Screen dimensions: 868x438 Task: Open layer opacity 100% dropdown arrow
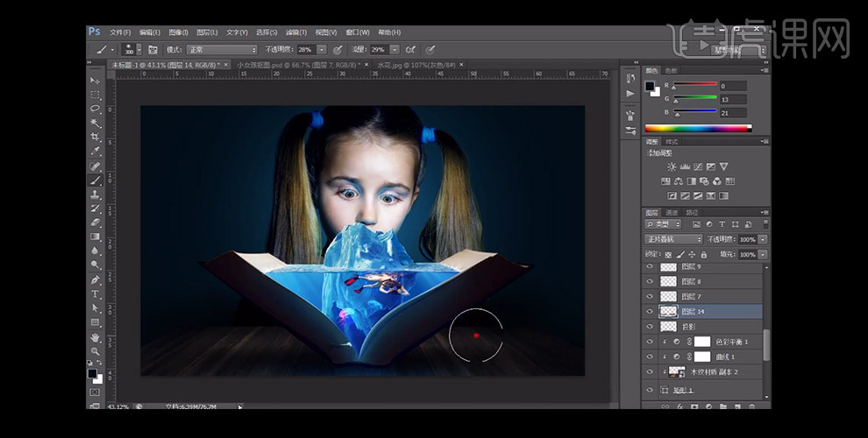point(763,239)
